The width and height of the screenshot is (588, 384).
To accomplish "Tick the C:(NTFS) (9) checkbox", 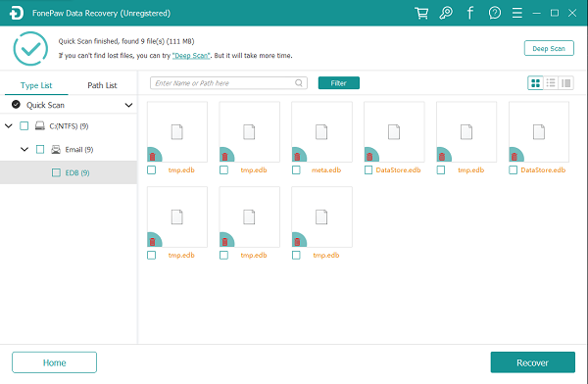I will click(24, 126).
